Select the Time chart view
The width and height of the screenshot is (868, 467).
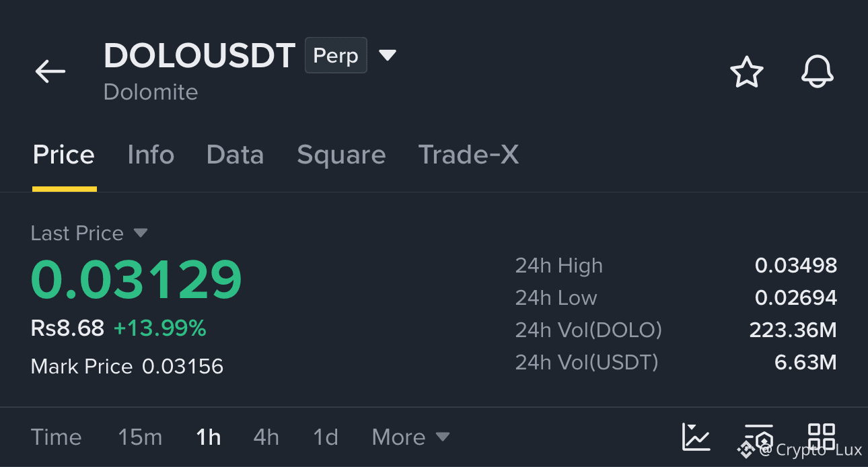point(56,437)
